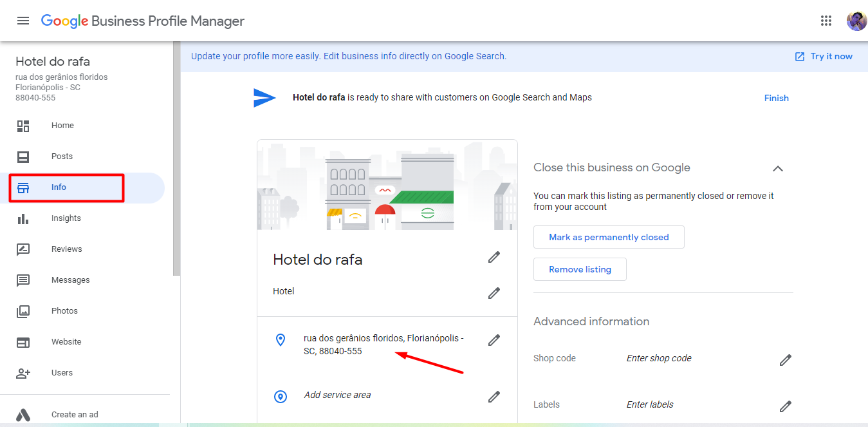
Task: Click the Website sidebar icon
Action: 23,342
